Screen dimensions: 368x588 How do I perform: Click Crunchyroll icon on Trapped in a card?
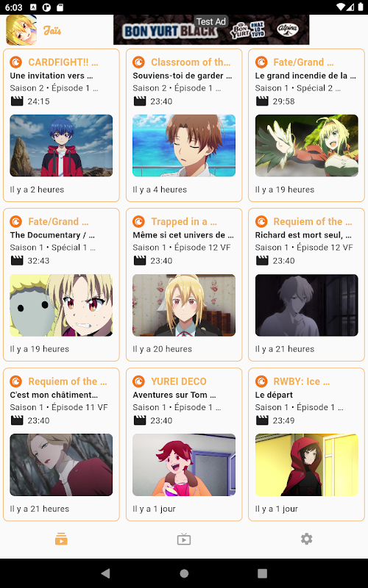tap(138, 222)
